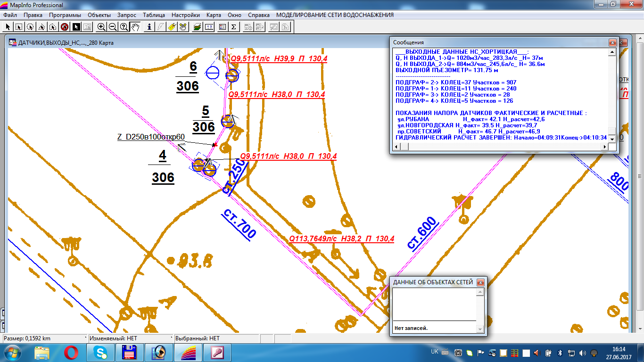The height and width of the screenshot is (362, 644).
Task: Close the ДАННЫЕ ОБ ОБЪЕКТАХ СЕТЕЙ window
Action: [x=480, y=282]
